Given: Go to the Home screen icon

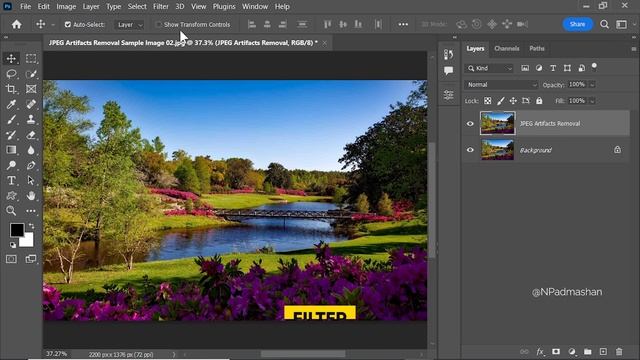Looking at the screenshot, I should pyautogui.click(x=16, y=24).
